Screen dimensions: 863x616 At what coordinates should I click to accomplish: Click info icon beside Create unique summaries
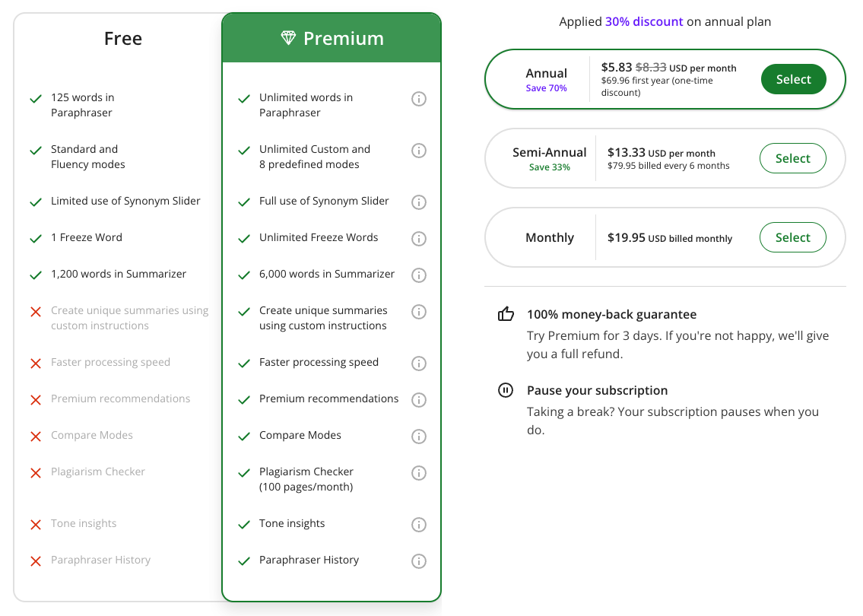click(419, 311)
